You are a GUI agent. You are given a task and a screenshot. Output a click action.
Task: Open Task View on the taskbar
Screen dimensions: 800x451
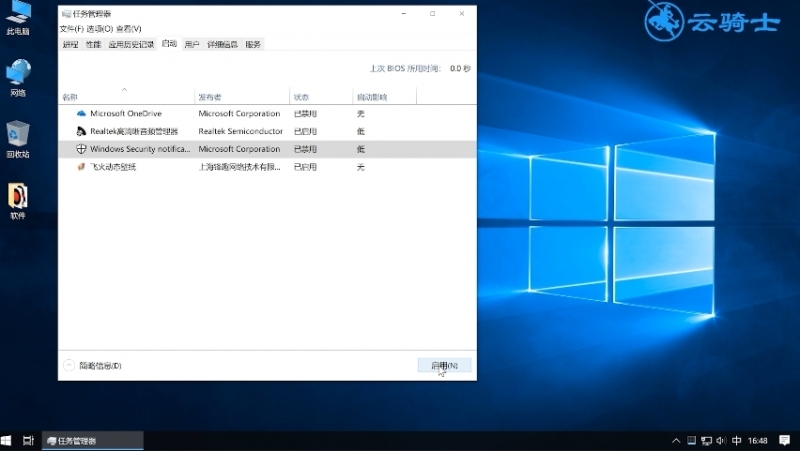(28, 440)
